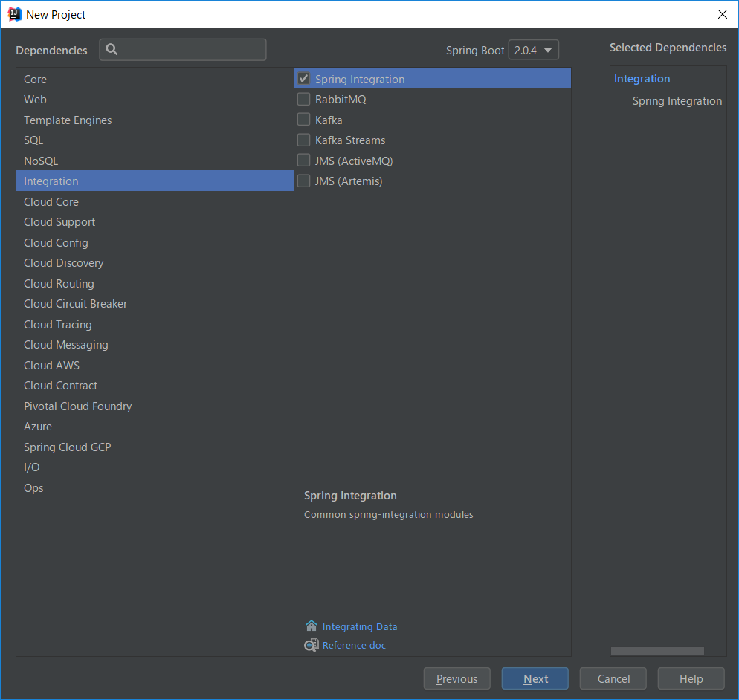Tick the Kafka Streams checkbox
This screenshot has width=739, height=700.
point(304,140)
